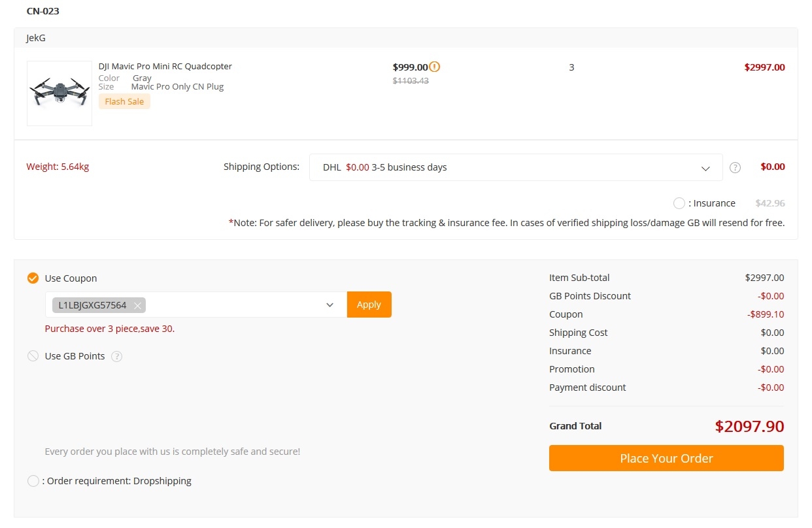812x528 pixels.
Task: Click the orange price info exclamation icon
Action: click(435, 67)
